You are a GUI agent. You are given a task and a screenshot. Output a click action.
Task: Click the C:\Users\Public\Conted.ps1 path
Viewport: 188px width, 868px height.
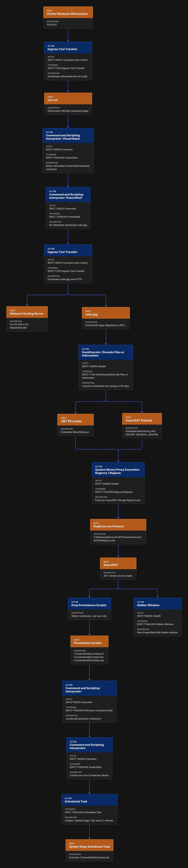click(89, 654)
